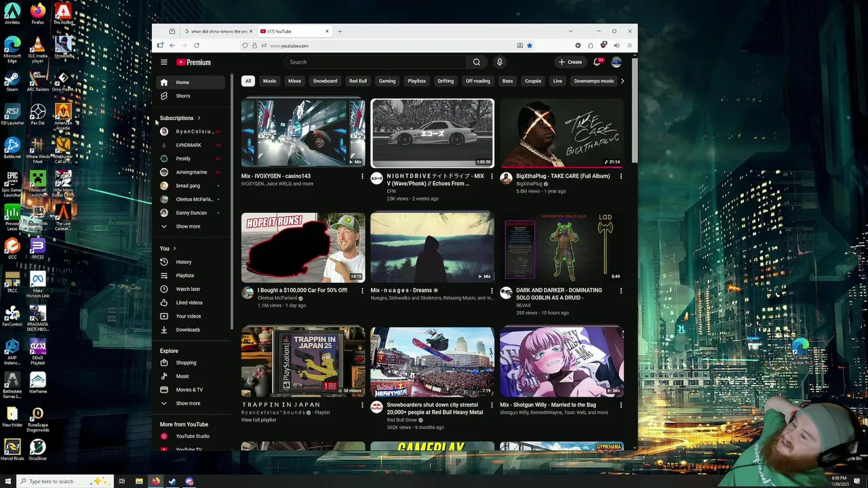The image size is (868, 488).
Task: Select the Warframe desktop icon
Action: click(x=38, y=383)
